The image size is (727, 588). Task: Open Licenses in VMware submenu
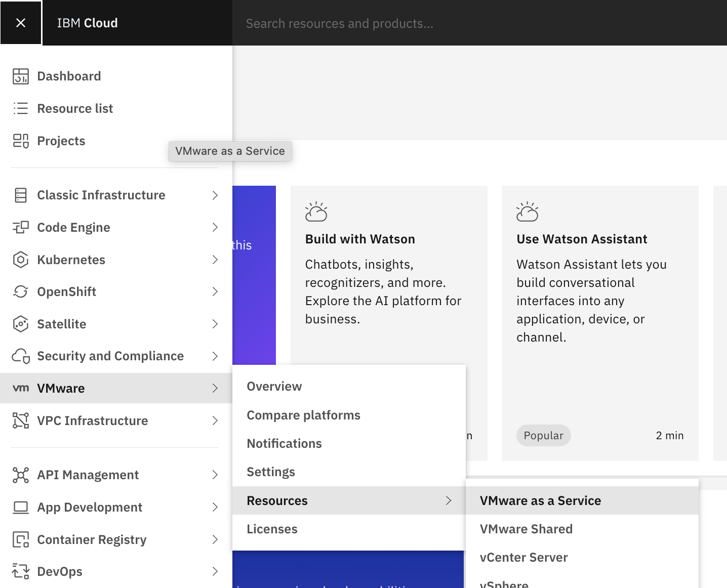pos(349,529)
